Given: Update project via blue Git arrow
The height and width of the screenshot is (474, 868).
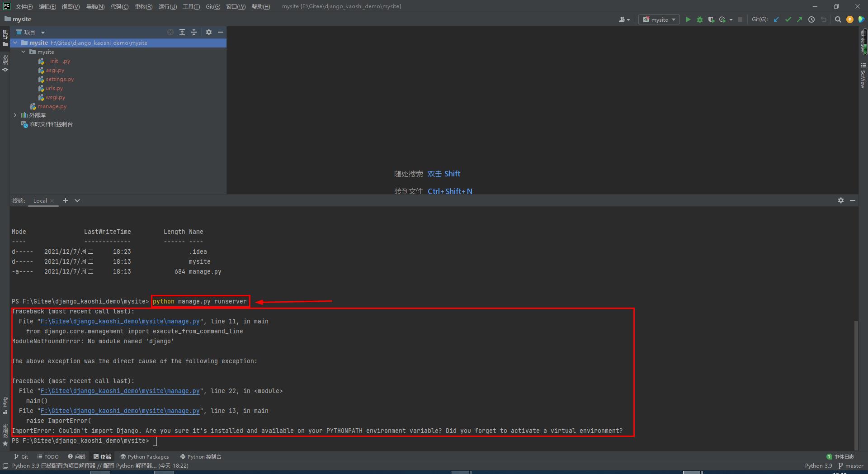Looking at the screenshot, I should click(x=777, y=19).
